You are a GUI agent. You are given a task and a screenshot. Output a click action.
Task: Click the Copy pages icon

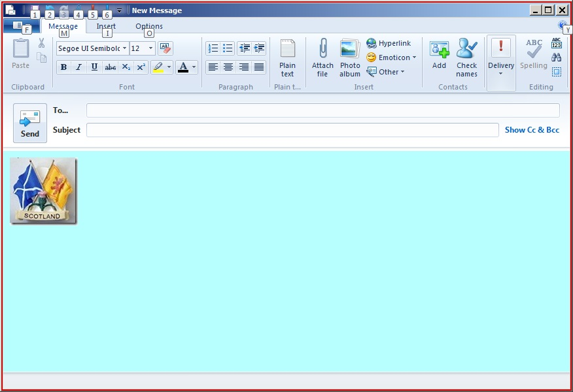tap(42, 57)
